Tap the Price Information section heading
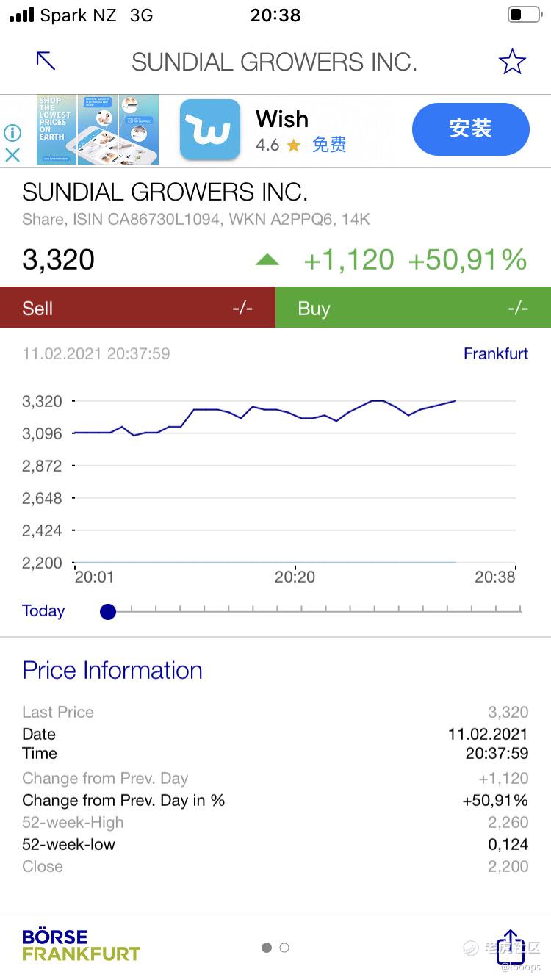Screen dimensions: 551x980 (x=112, y=670)
